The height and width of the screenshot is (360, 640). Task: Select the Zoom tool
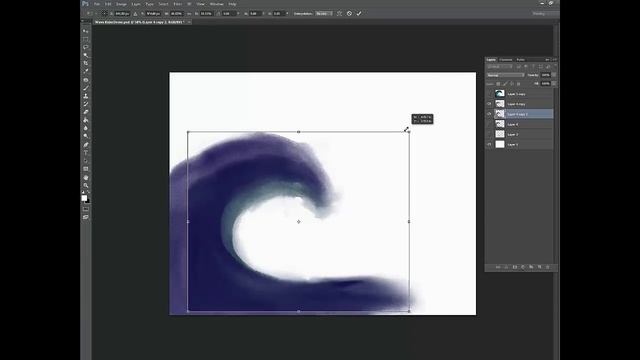click(x=86, y=186)
